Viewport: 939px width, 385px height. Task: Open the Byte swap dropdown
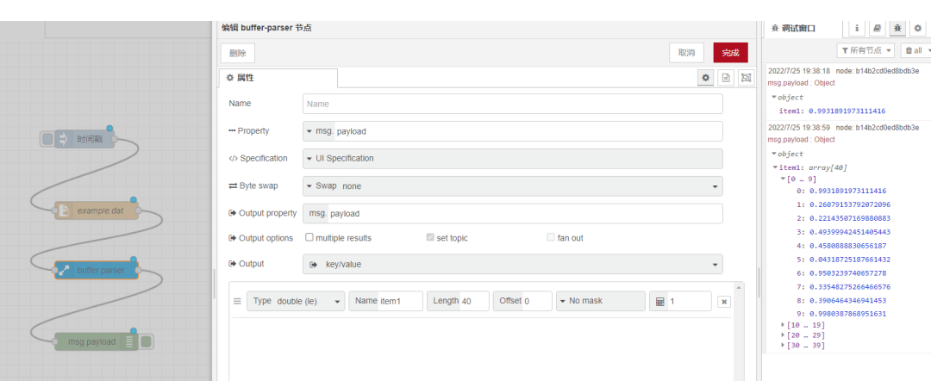tap(513, 186)
